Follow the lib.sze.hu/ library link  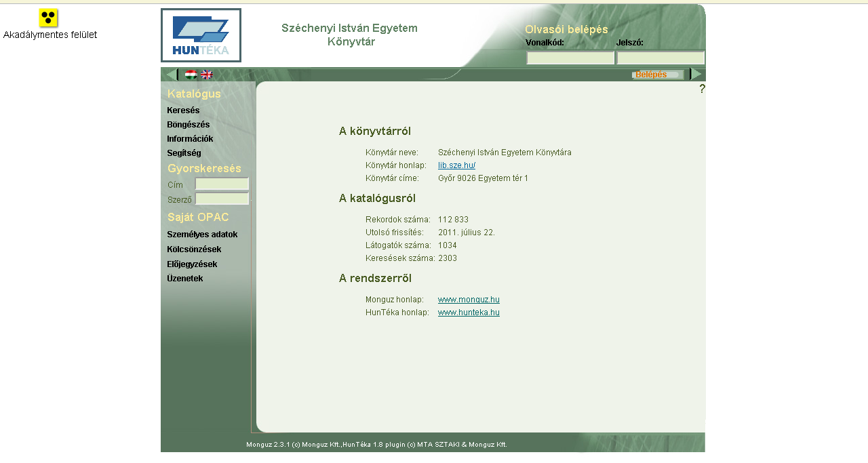click(x=456, y=165)
